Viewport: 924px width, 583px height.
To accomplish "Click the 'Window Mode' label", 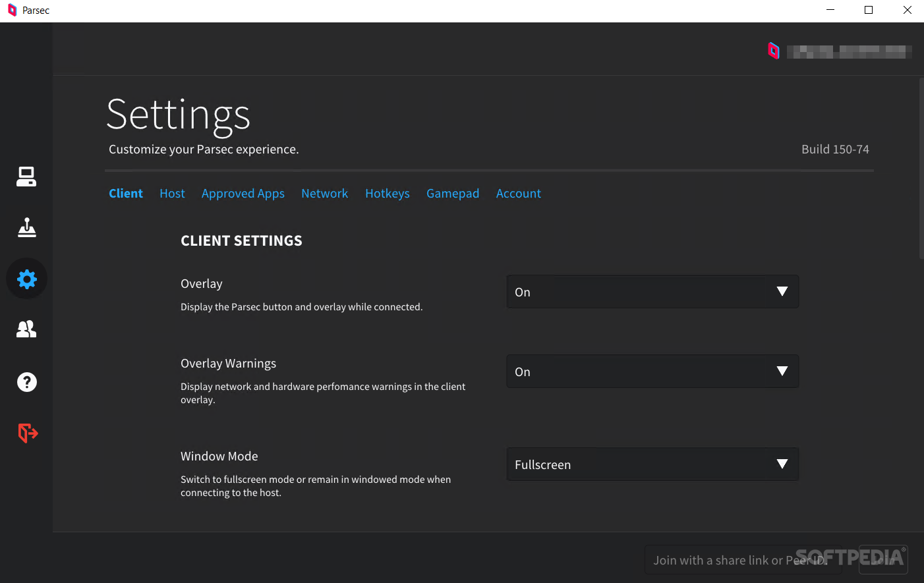I will coord(219,457).
